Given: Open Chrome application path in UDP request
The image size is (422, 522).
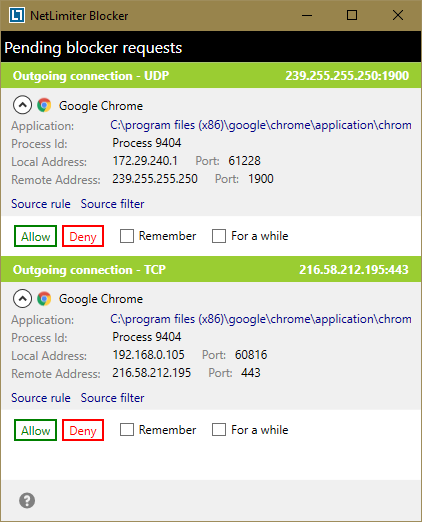Looking at the screenshot, I should (261, 125).
